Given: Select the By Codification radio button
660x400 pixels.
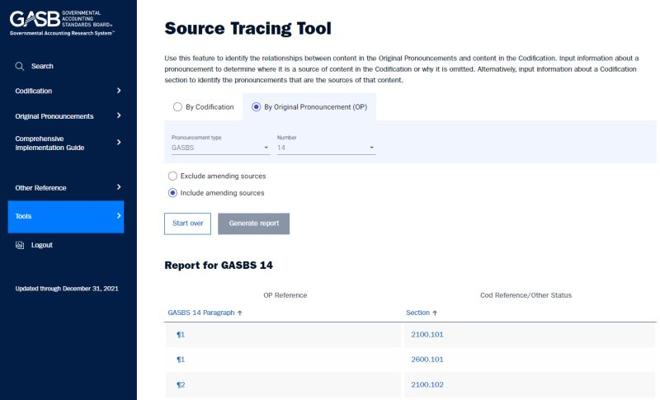Looking at the screenshot, I should click(x=177, y=106).
